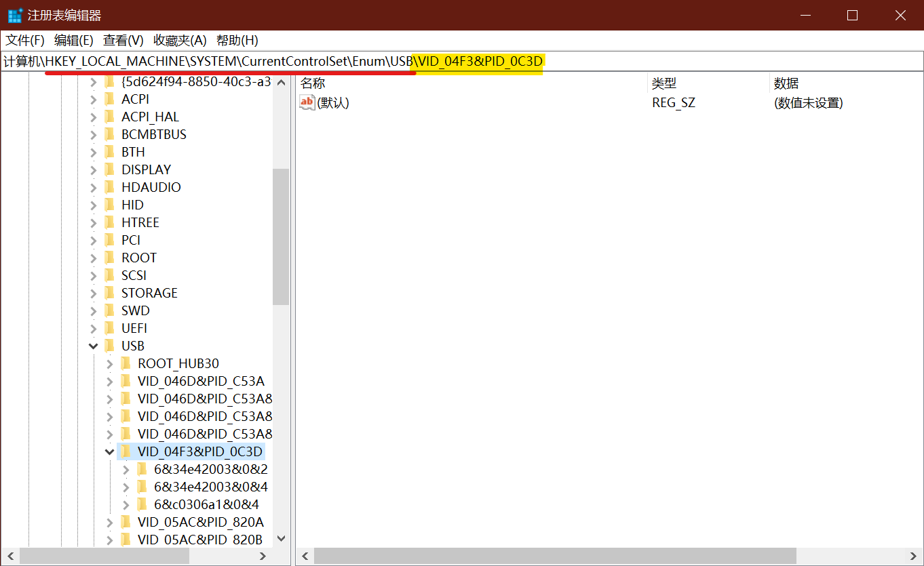The image size is (924, 566).
Task: Click the ROOT folder icon
Action: (x=110, y=258)
